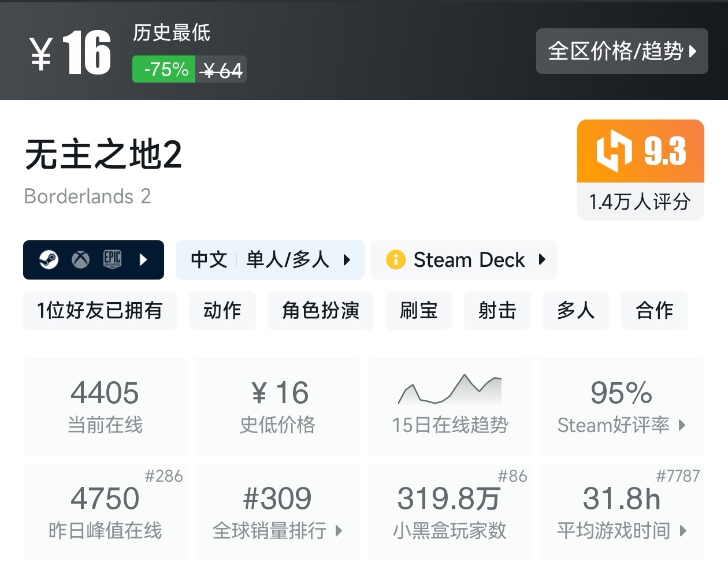This screenshot has width=728, height=562.
Task: Click the yellow Steam Deck info icon
Action: point(396,260)
